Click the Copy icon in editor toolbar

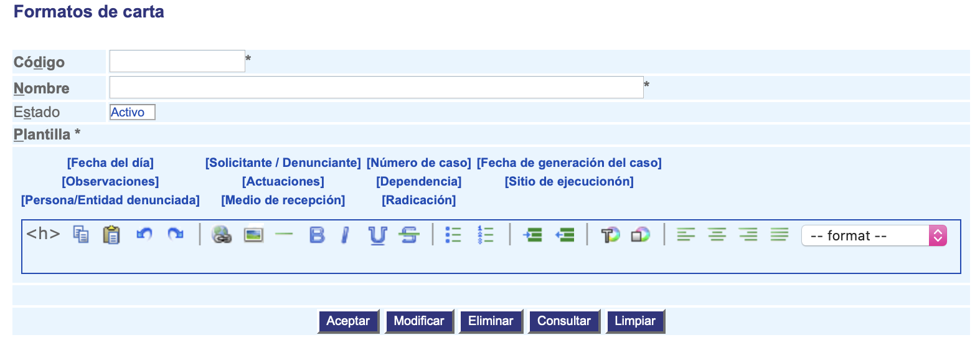point(81,235)
